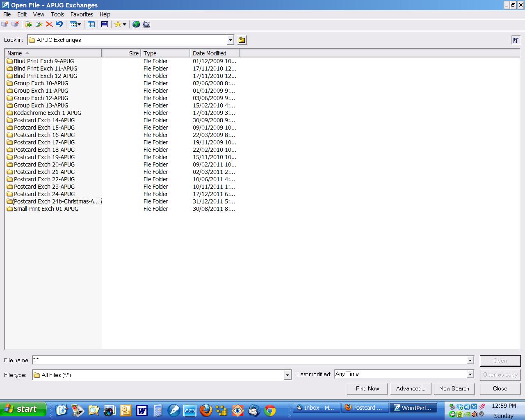The image size is (525, 420).
Task: Click the Favorites star icon in toolbar
Action: 118,24
